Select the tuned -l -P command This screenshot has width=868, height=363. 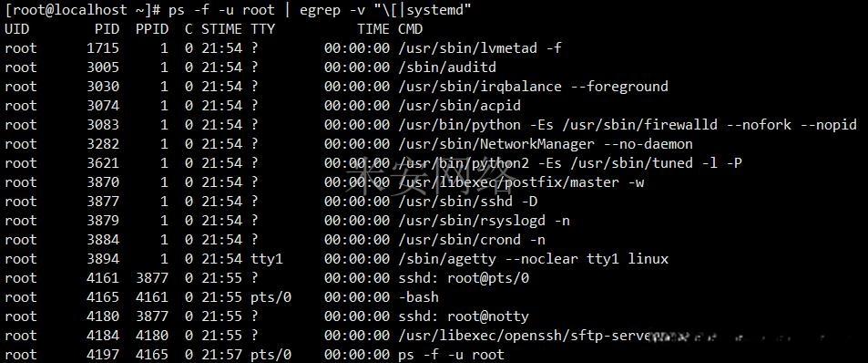point(570,163)
